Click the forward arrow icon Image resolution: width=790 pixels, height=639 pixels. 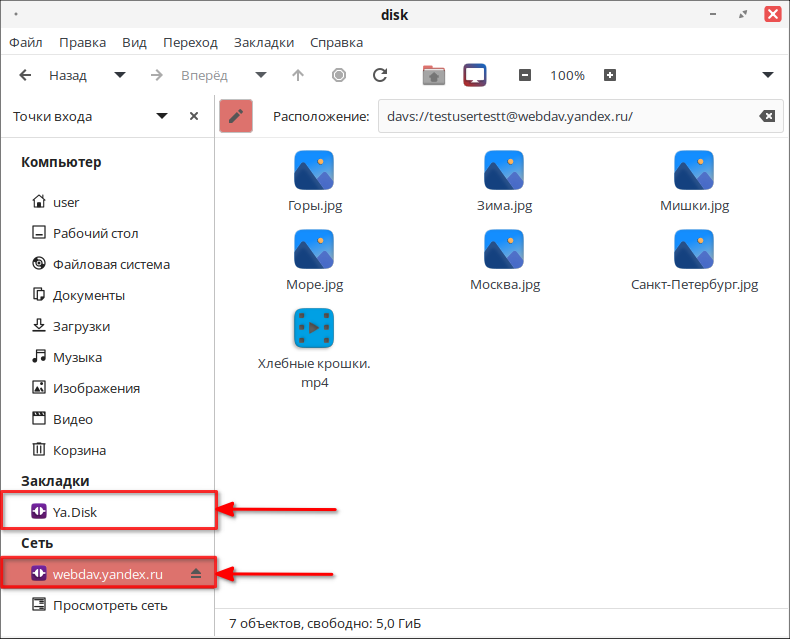[x=157, y=75]
